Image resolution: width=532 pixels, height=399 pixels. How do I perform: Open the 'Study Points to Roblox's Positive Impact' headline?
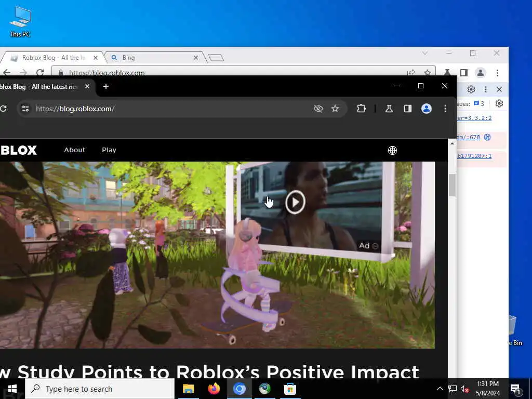210,371
